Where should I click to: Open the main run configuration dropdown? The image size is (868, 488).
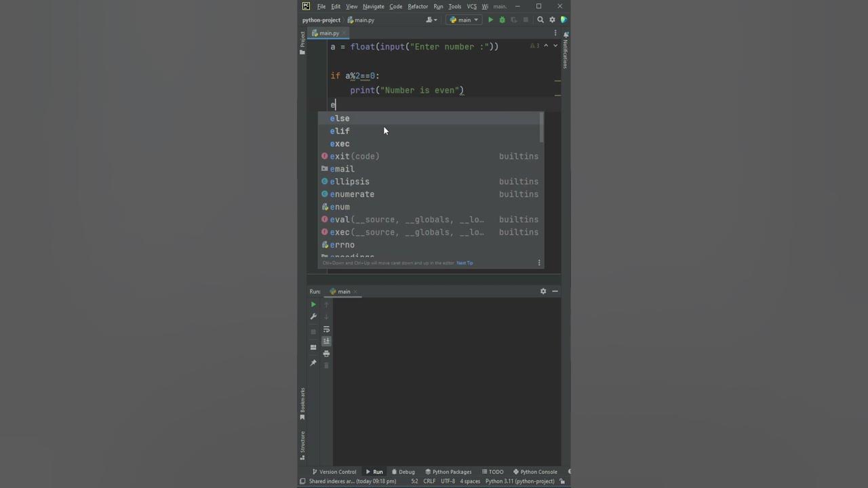(464, 20)
